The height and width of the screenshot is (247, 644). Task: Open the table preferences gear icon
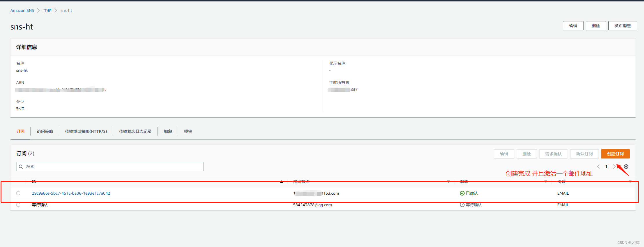point(626,167)
